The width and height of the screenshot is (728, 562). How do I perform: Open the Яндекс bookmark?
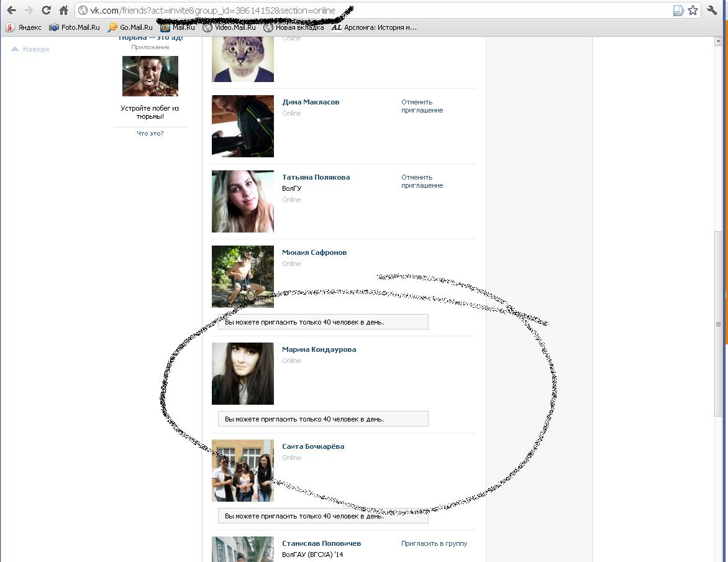(24, 27)
